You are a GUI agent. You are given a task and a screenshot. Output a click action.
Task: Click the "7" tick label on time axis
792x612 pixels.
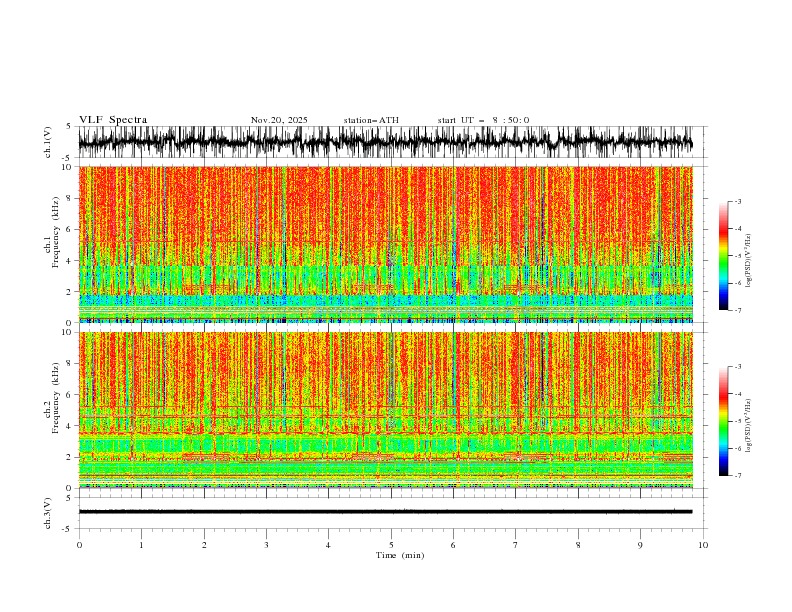[516, 545]
